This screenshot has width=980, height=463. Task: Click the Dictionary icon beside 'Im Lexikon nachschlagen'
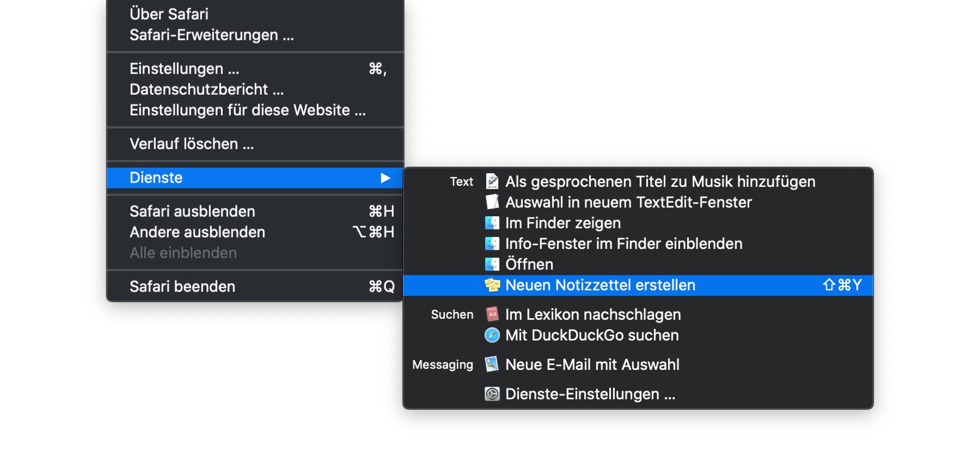pos(492,314)
